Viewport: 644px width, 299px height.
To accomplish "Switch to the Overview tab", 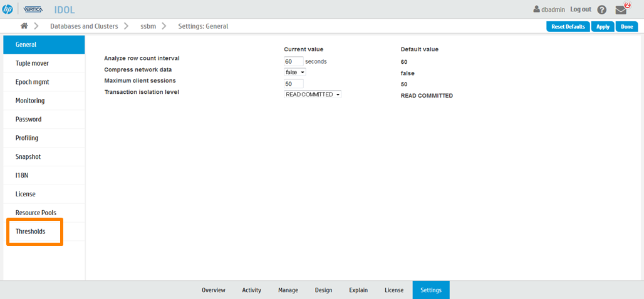I will (213, 290).
